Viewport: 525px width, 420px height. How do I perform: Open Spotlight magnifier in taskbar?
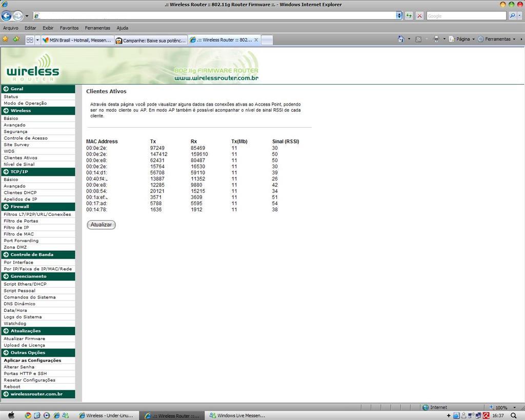point(514,416)
